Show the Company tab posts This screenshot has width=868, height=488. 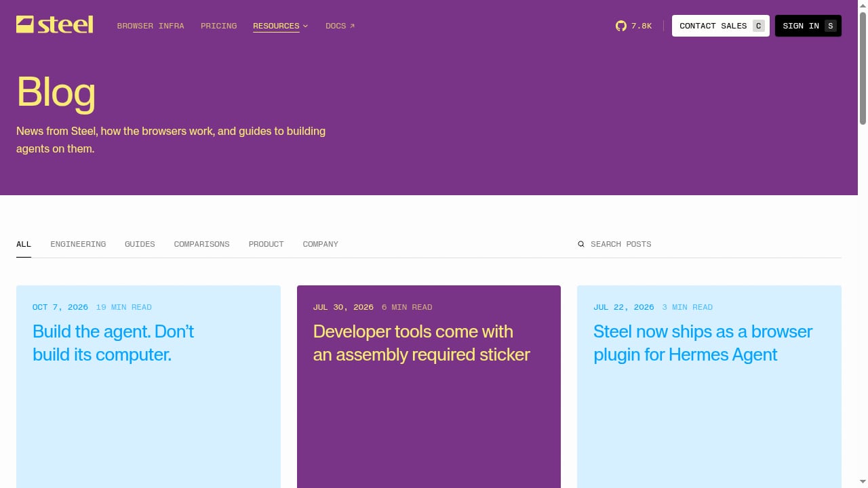click(x=321, y=244)
